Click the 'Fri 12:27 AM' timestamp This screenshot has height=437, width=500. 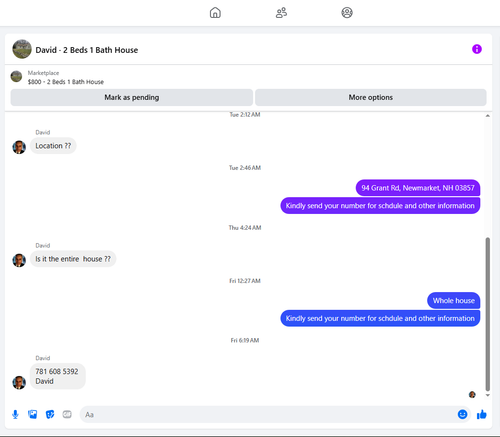click(x=245, y=281)
